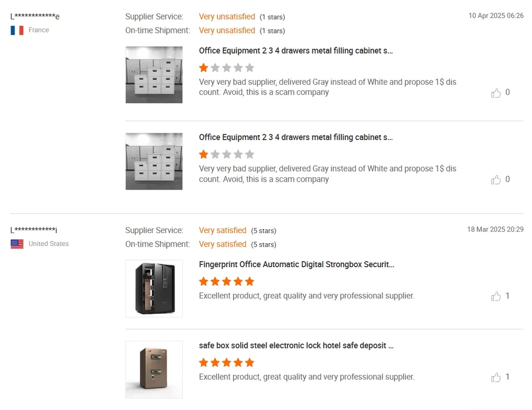The image size is (532, 410).
Task: Click the thumbs-up icon on the strongbox review
Action: click(x=496, y=296)
